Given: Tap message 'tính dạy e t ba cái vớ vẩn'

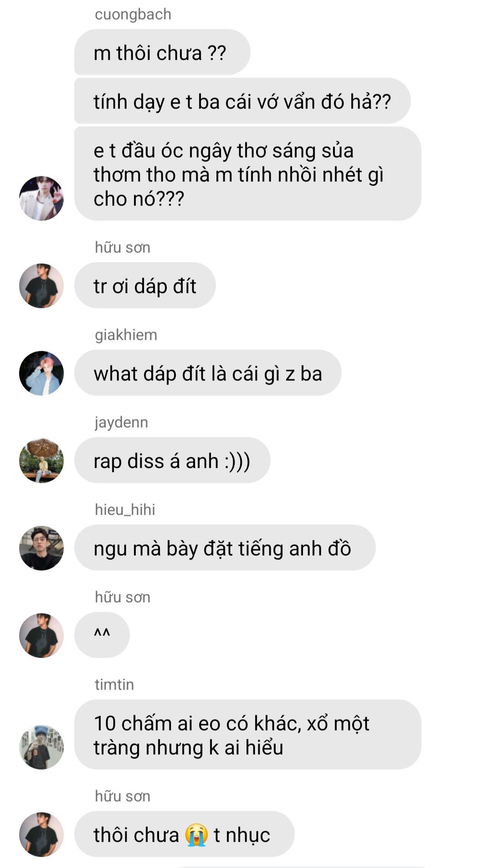Looking at the screenshot, I should pos(242,101).
